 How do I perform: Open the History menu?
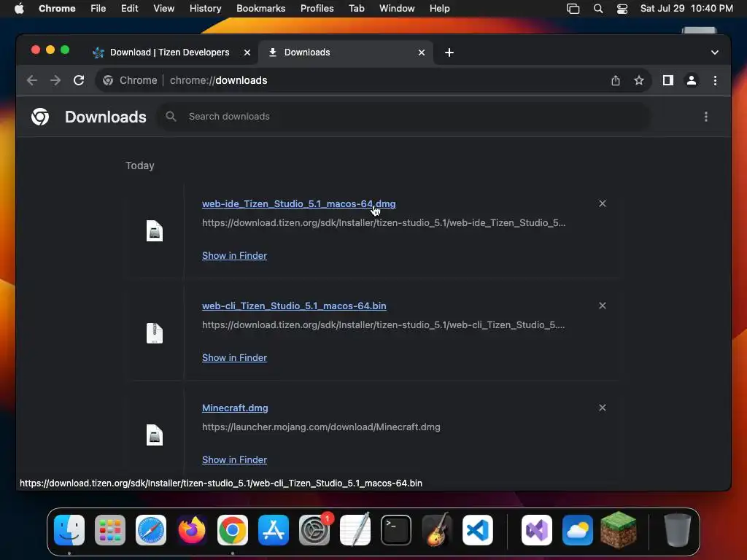tap(205, 9)
